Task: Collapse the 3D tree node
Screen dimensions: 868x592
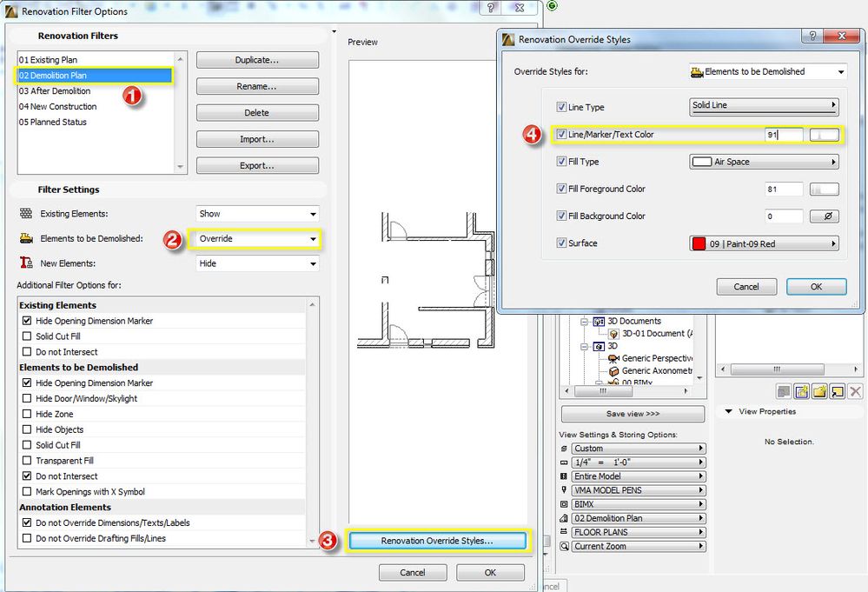Action: [584, 346]
